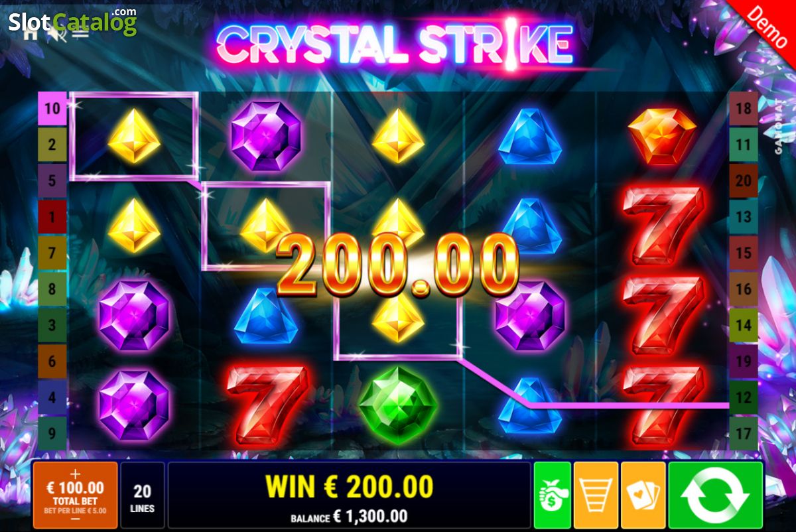Image resolution: width=796 pixels, height=532 pixels.
Task: Select payline number 18 on right
Action: [744, 108]
